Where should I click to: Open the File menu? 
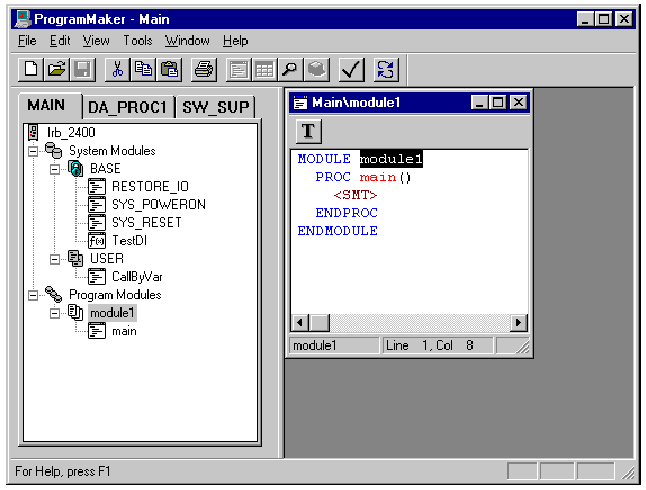click(27, 41)
